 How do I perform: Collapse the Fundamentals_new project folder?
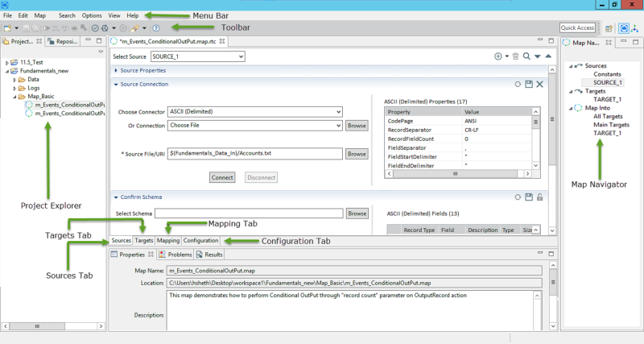pos(8,71)
